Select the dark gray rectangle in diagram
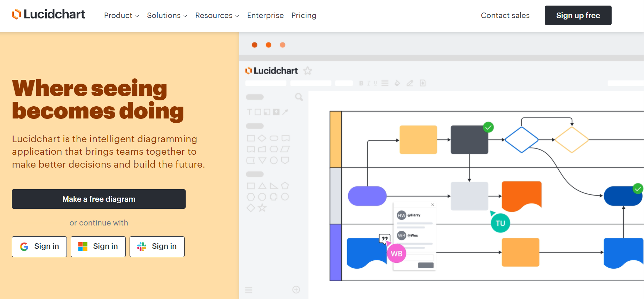Screen dimensions: 644x299 tap(469, 140)
